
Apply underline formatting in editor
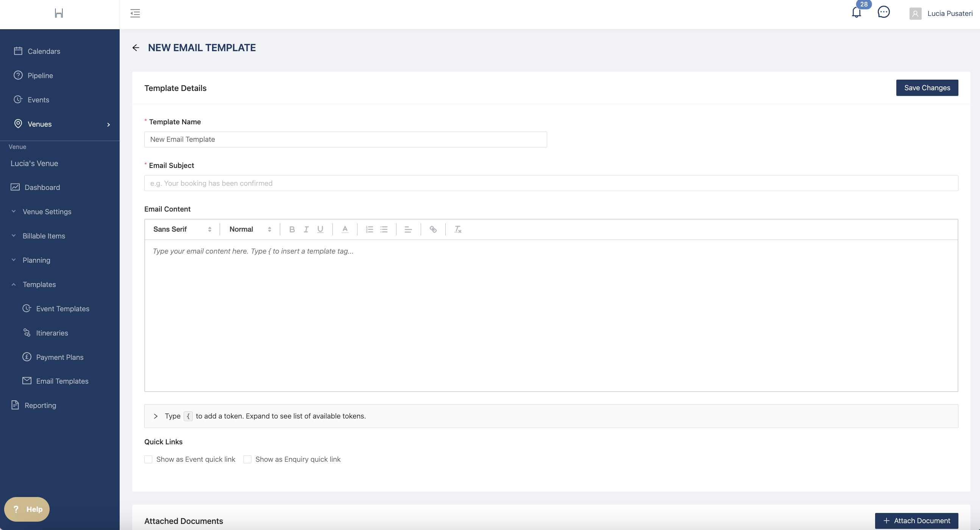pyautogui.click(x=320, y=229)
